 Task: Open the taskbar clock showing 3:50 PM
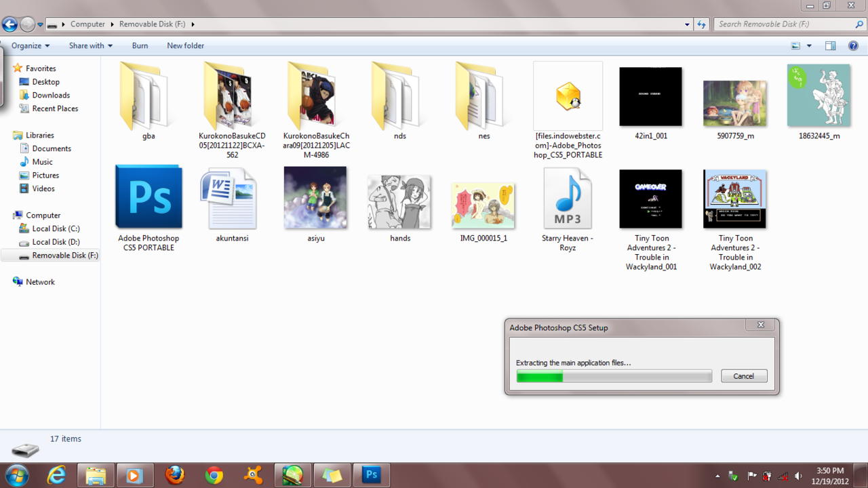click(x=830, y=476)
